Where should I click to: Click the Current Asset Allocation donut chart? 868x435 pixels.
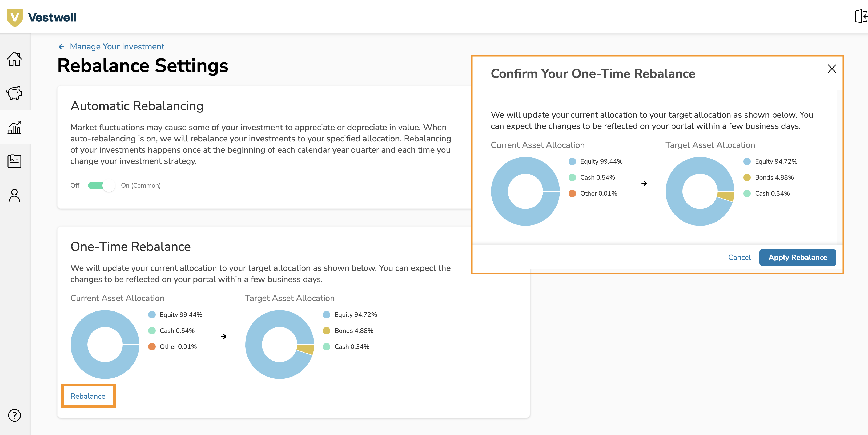tap(105, 344)
